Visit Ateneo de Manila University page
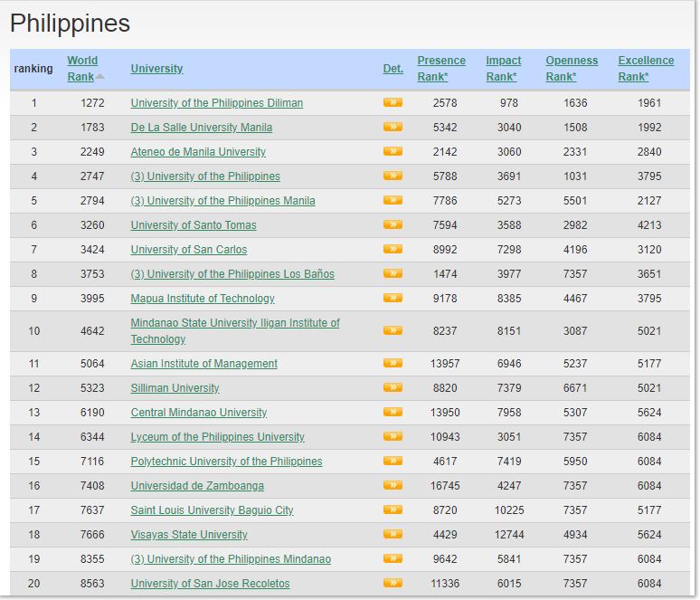 [198, 152]
